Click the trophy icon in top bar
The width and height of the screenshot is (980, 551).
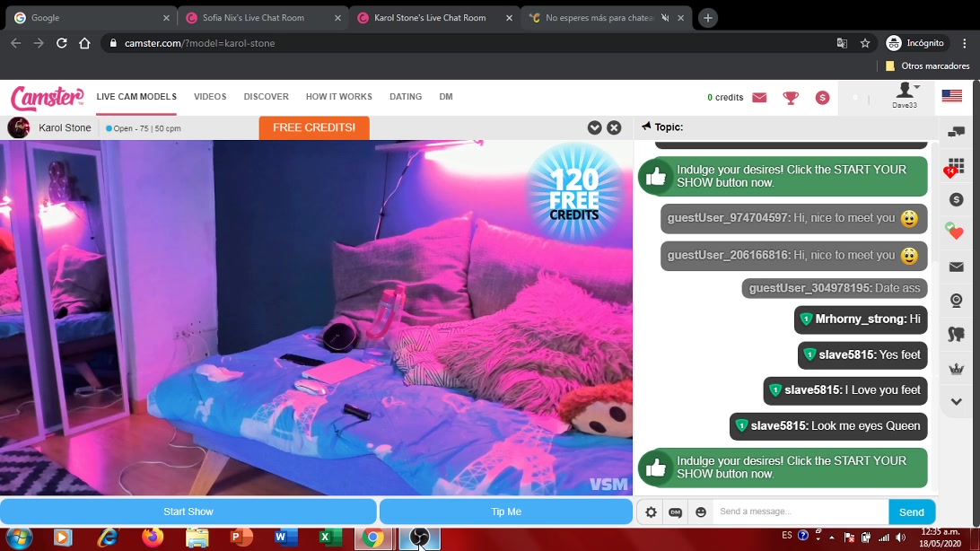click(x=791, y=98)
